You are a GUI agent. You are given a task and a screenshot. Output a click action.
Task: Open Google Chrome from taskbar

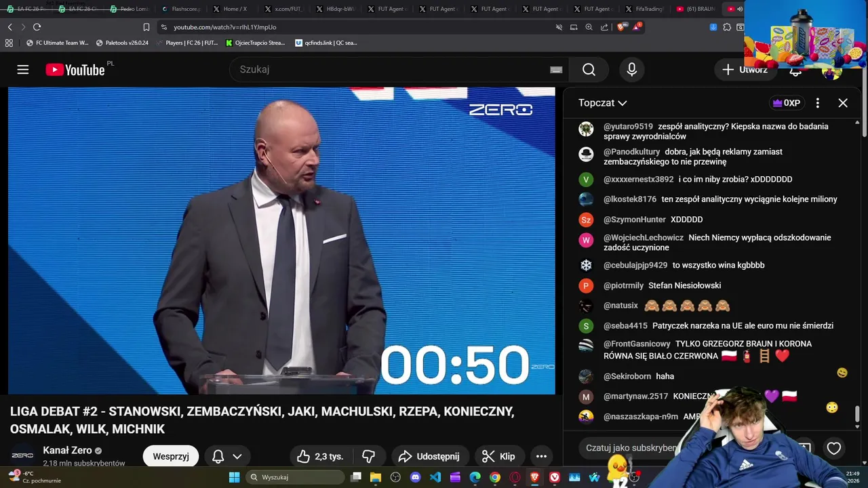[x=495, y=477]
